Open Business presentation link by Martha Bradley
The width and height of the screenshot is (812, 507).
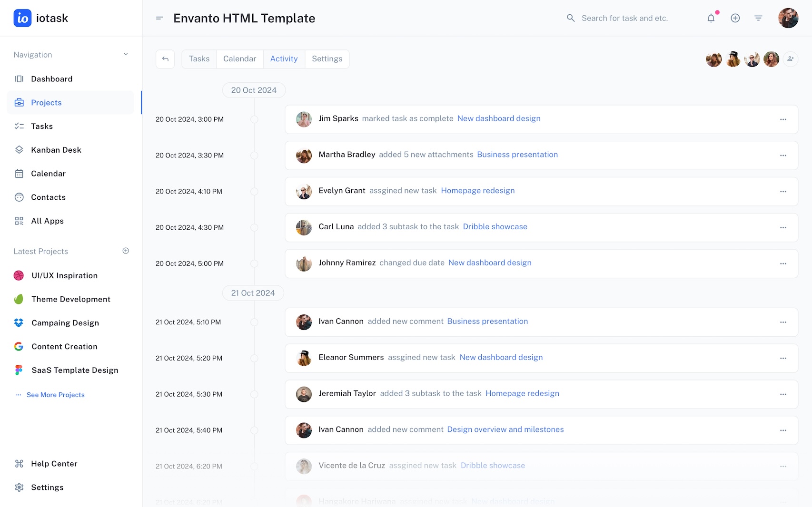(517, 155)
